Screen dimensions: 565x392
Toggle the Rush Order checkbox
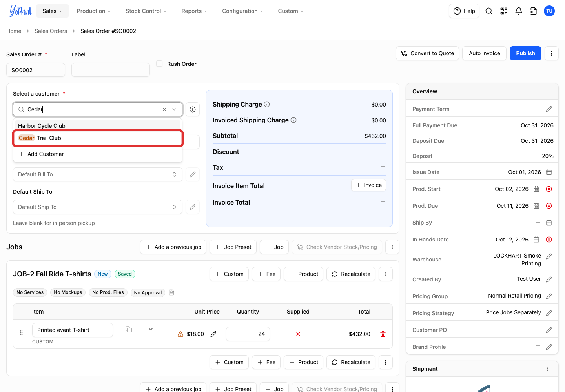pyautogui.click(x=159, y=64)
